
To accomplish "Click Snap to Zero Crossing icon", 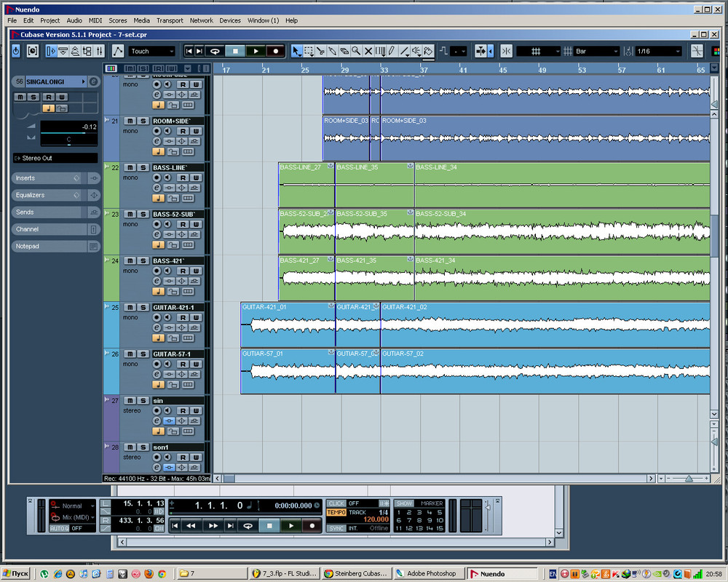I will pyautogui.click(x=697, y=51).
